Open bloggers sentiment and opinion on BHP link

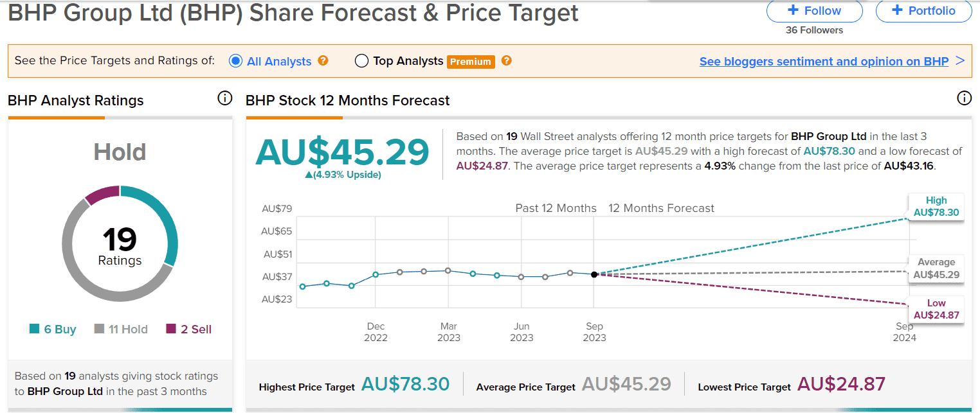pyautogui.click(x=824, y=62)
